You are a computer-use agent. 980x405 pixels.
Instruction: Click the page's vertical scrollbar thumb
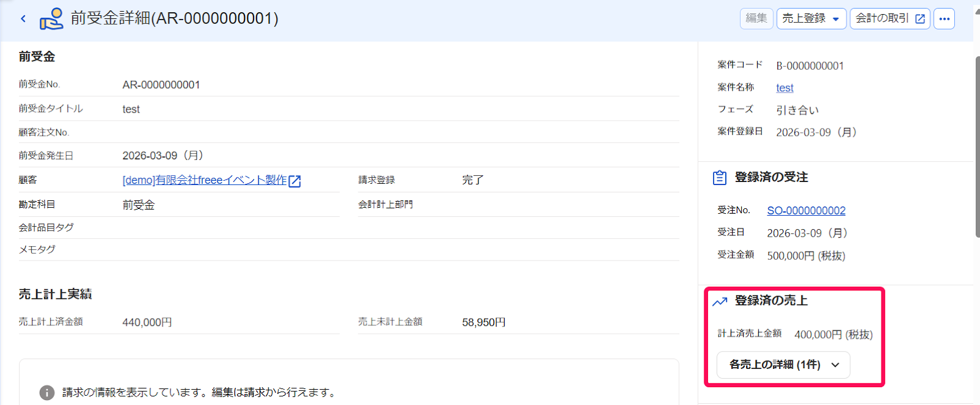977,147
